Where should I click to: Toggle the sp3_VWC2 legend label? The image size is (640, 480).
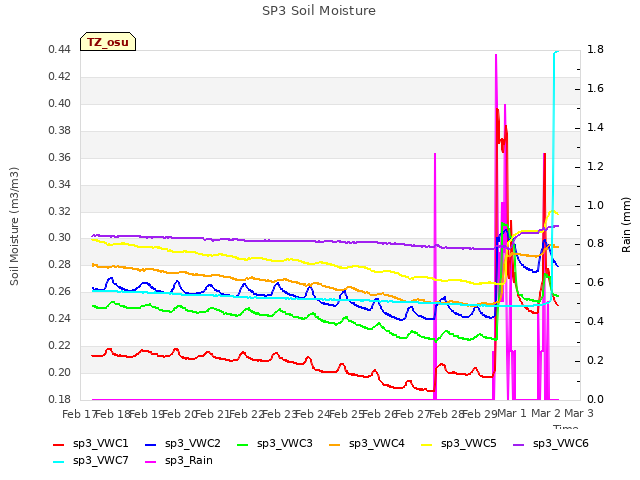[193, 444]
